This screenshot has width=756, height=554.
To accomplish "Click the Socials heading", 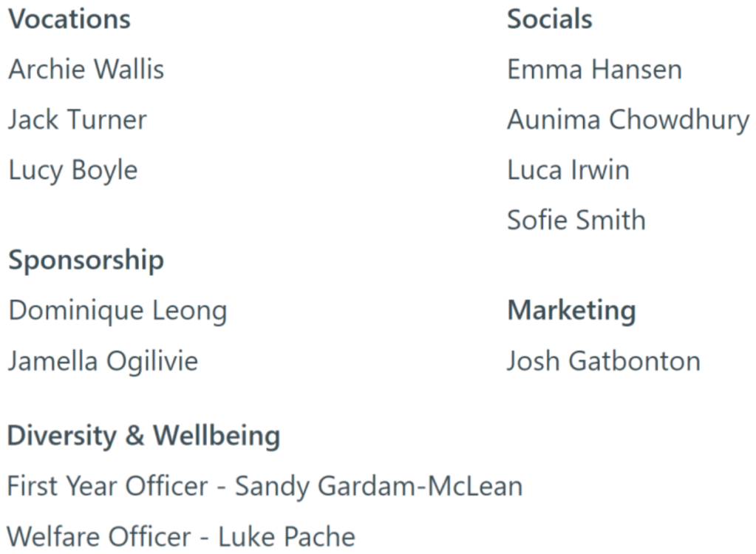I will pos(549,20).
